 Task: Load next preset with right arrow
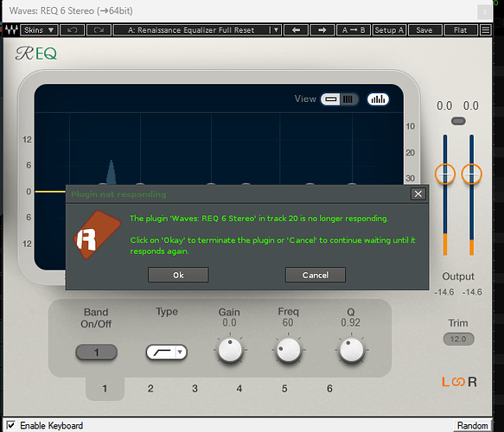[x=322, y=30]
